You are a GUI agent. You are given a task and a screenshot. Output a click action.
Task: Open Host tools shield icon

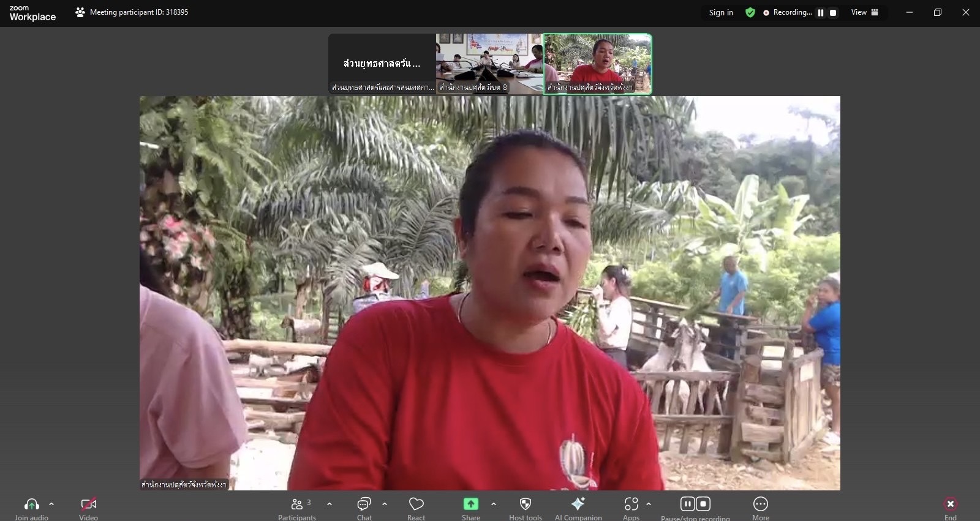[525, 504]
